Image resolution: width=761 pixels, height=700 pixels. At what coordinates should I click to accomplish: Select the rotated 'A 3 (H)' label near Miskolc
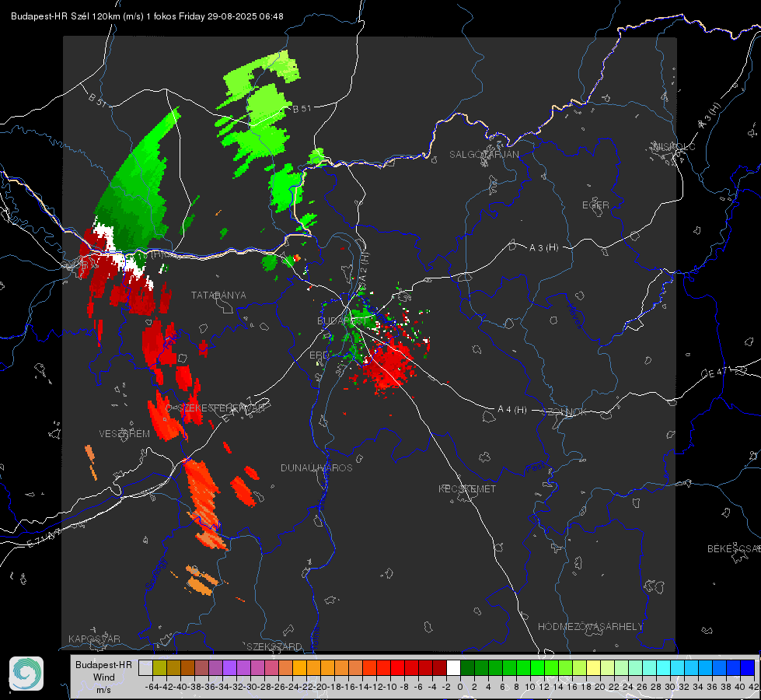tap(710, 116)
